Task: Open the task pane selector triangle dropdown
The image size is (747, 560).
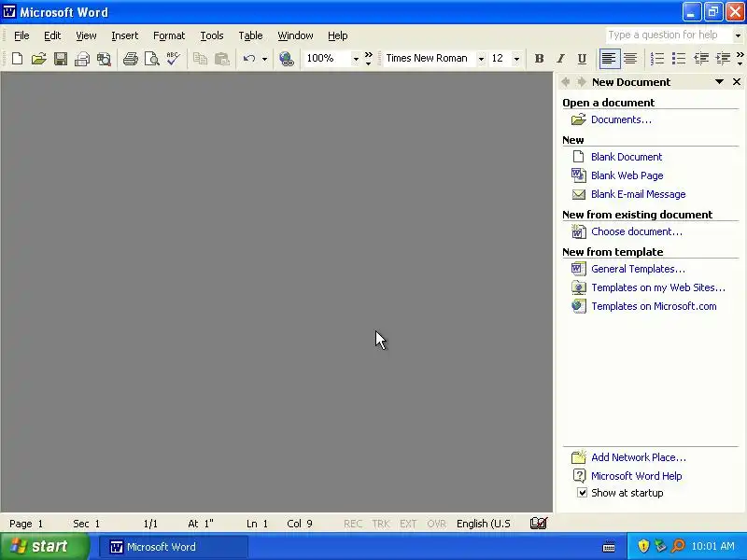Action: pos(719,82)
